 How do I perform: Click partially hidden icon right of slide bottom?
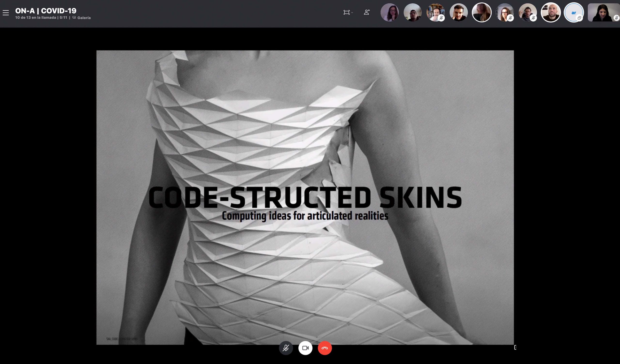point(515,347)
